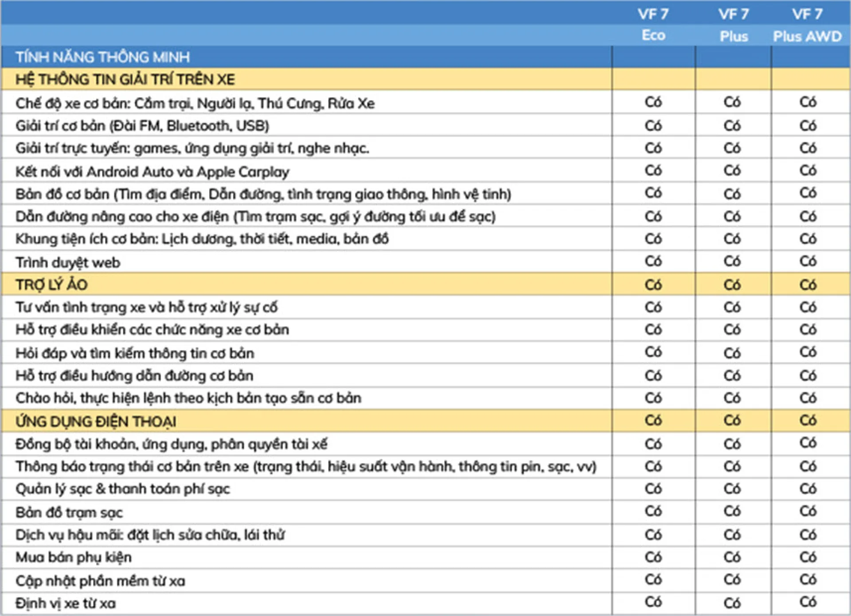Click HỆ THỐNG TIN GIẢI TRÍ TRÊN XE heading
This screenshot has width=851, height=616.
click(x=125, y=80)
